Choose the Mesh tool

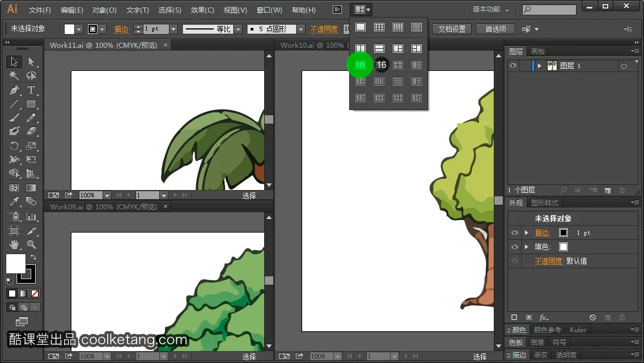point(14,188)
